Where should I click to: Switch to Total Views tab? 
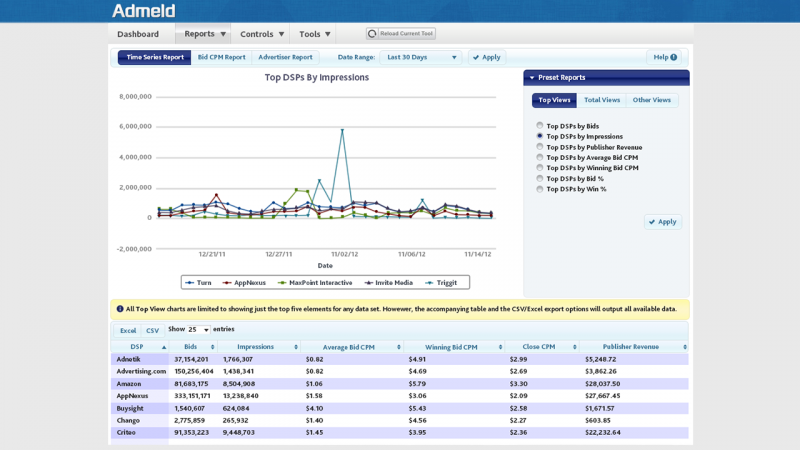point(602,100)
